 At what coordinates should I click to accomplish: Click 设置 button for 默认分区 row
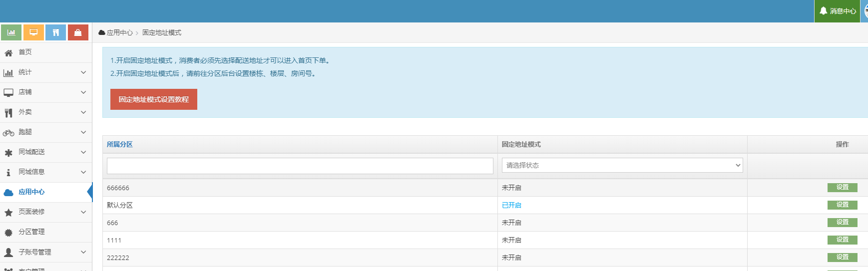pyautogui.click(x=842, y=205)
